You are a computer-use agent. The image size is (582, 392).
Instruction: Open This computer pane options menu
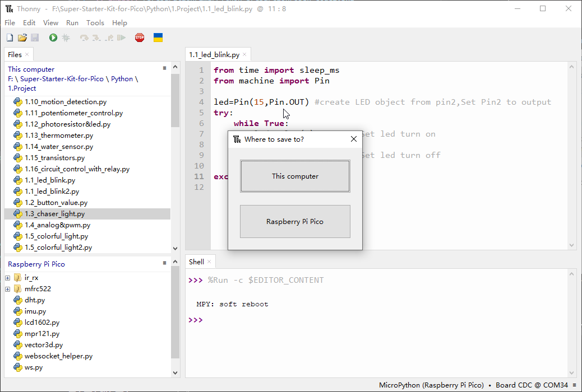click(164, 68)
